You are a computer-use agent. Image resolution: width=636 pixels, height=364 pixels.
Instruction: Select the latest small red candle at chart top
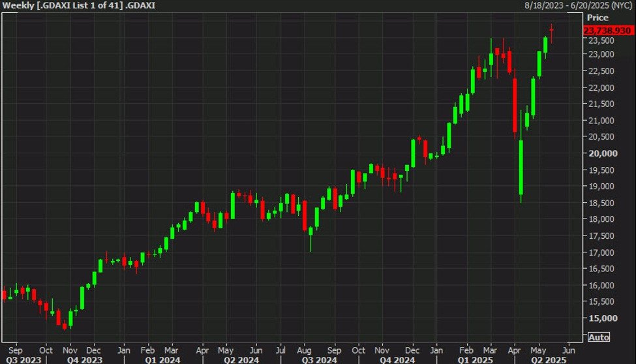[x=552, y=30]
